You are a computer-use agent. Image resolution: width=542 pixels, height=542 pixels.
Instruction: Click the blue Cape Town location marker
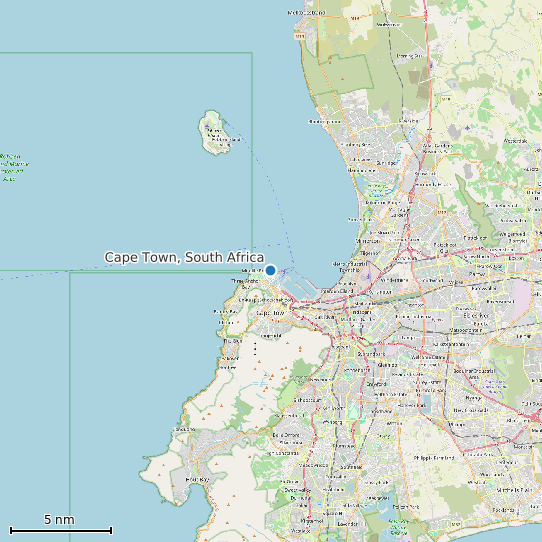(x=270, y=270)
